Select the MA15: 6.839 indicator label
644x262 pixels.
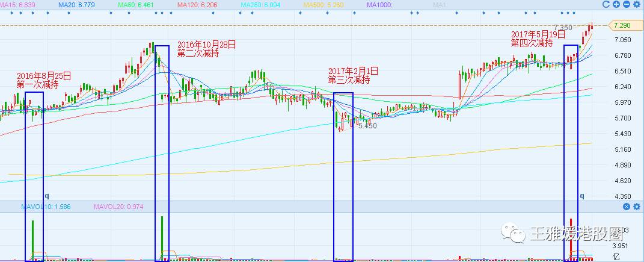pos(16,5)
